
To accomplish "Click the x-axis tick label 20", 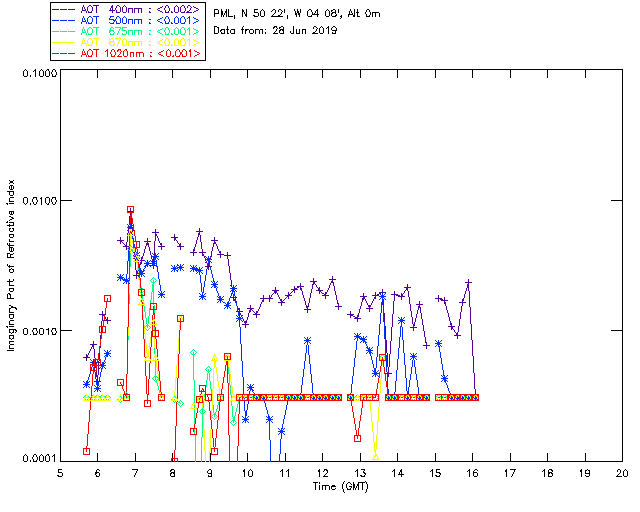I will [622, 473].
